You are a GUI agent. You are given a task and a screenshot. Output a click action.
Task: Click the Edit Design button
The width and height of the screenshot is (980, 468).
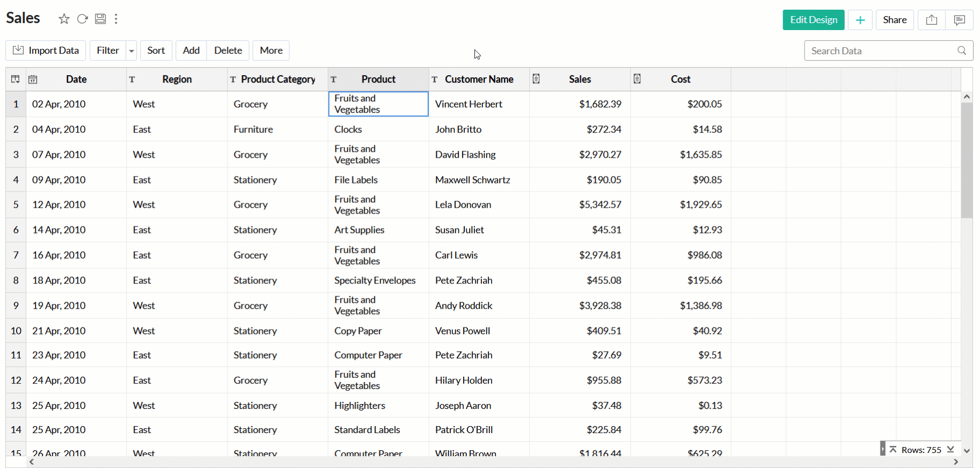tap(813, 20)
